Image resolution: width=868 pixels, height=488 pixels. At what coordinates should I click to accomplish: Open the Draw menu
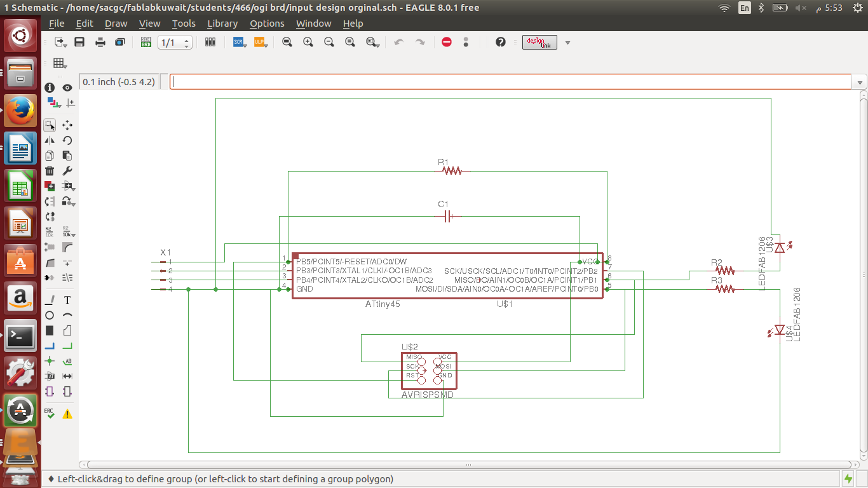pyautogui.click(x=116, y=24)
